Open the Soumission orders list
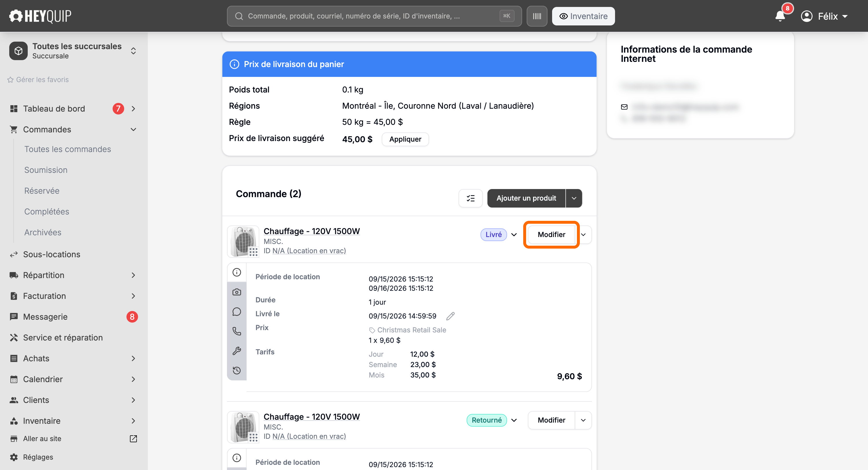Screen dimensions: 868x470 click(x=46, y=170)
